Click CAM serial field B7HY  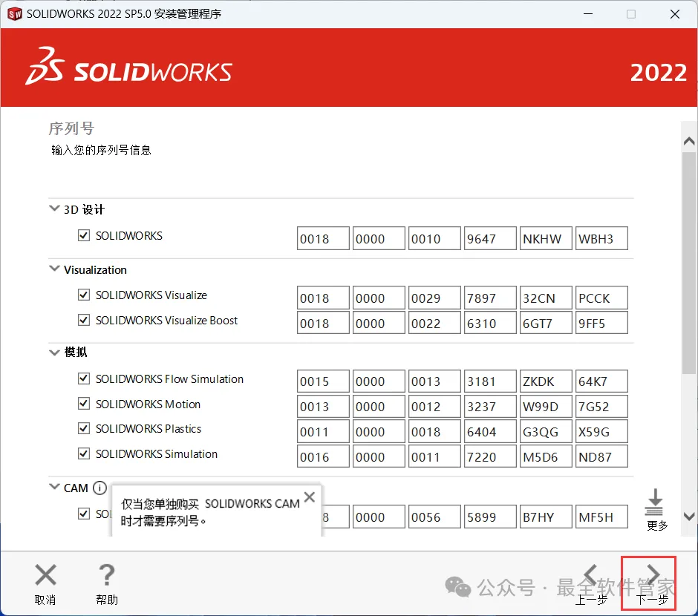point(546,517)
